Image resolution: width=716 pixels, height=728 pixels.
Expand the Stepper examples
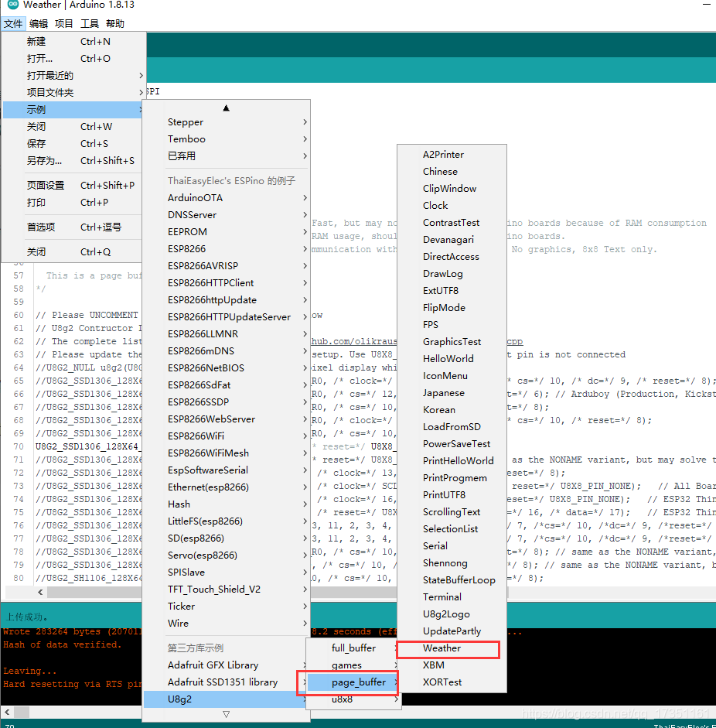pos(226,121)
